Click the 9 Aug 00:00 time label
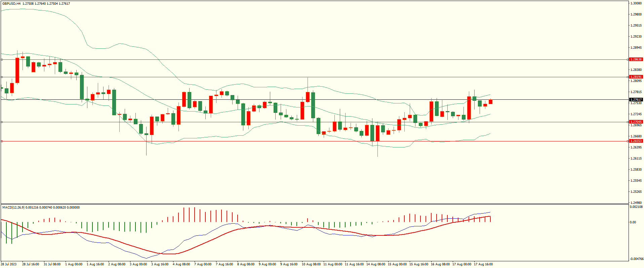644x268 pixels. click(267, 264)
